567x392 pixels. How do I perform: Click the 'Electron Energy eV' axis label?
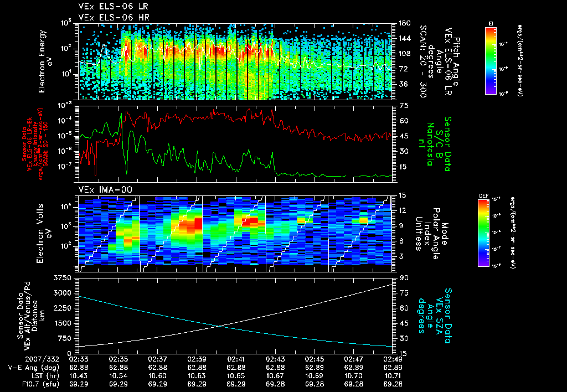pos(45,61)
